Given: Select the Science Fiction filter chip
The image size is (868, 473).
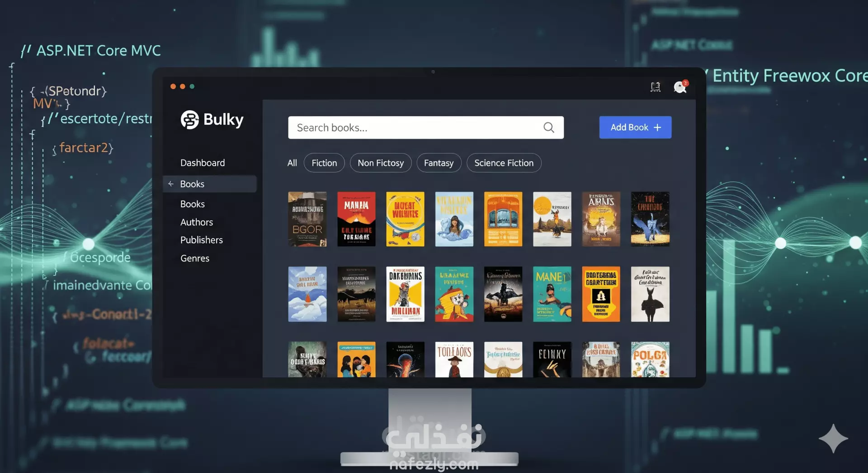Looking at the screenshot, I should click(x=504, y=163).
